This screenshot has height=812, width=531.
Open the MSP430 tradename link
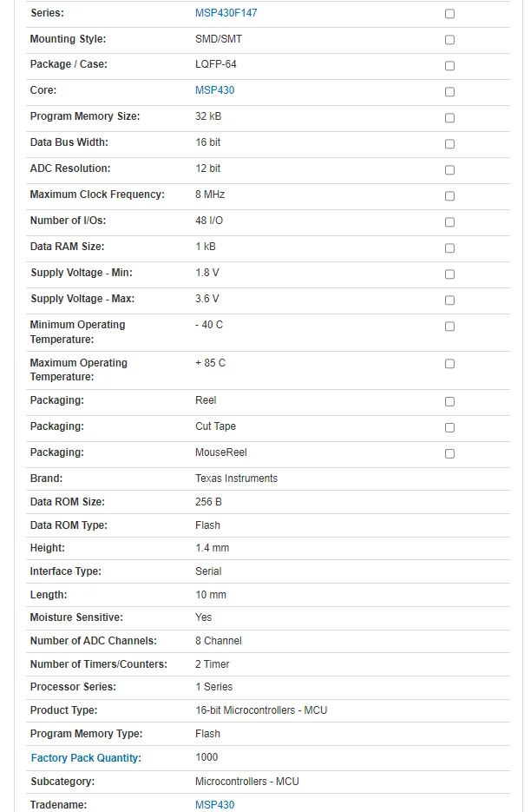coord(214,805)
